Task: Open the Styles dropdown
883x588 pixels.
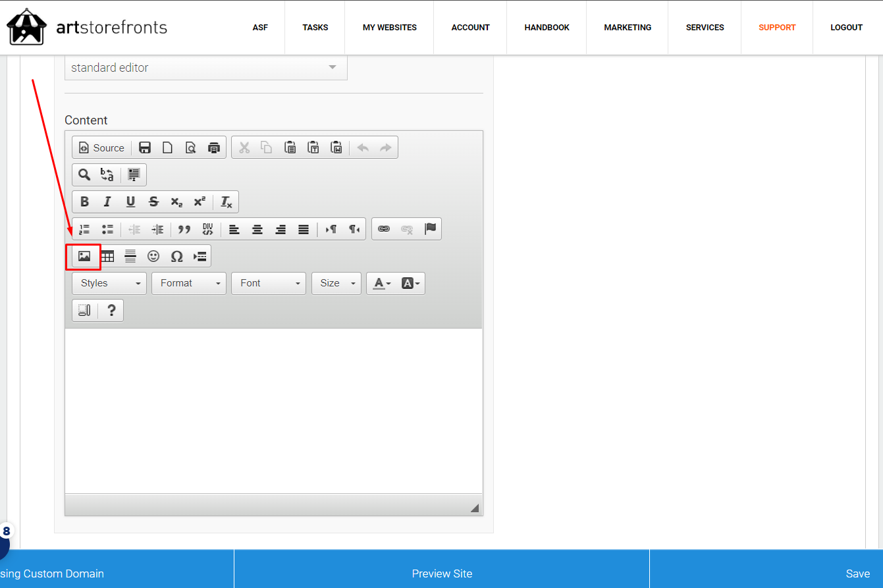Action: pyautogui.click(x=109, y=283)
